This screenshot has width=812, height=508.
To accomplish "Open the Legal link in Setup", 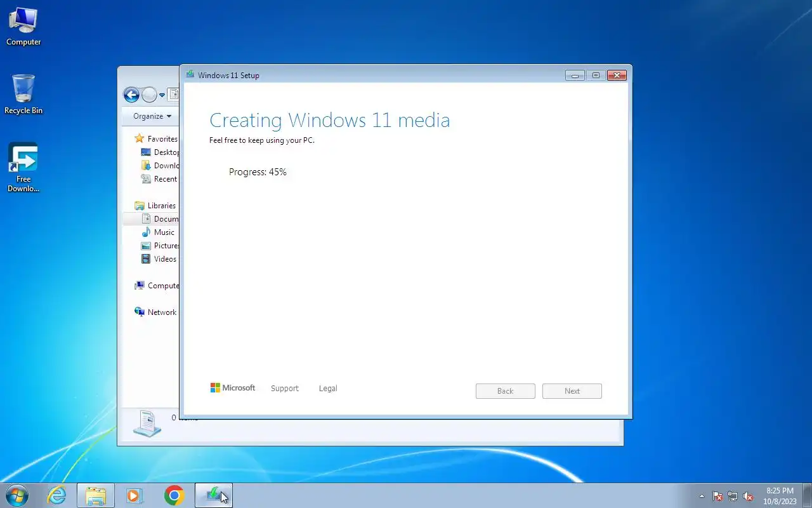I will tap(328, 389).
